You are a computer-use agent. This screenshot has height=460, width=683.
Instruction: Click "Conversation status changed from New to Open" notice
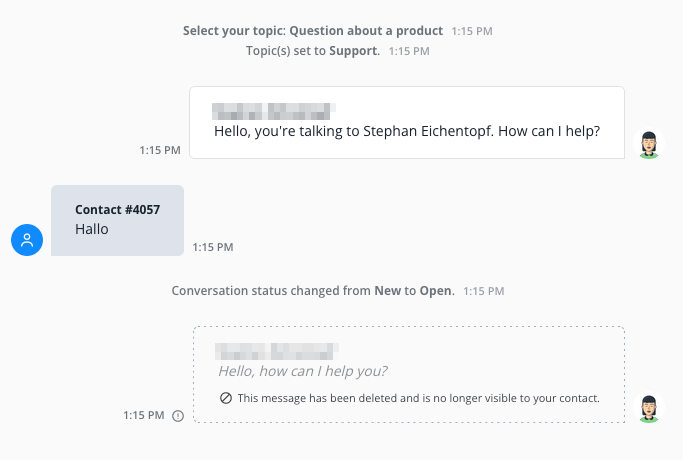coord(313,291)
